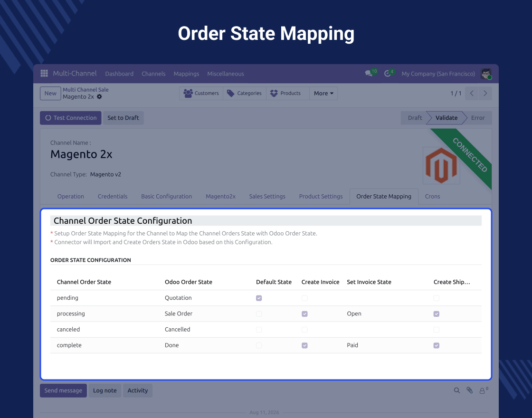Toggle Default State for canceled row
Viewport: 532px width, 418px height.
pos(259,330)
